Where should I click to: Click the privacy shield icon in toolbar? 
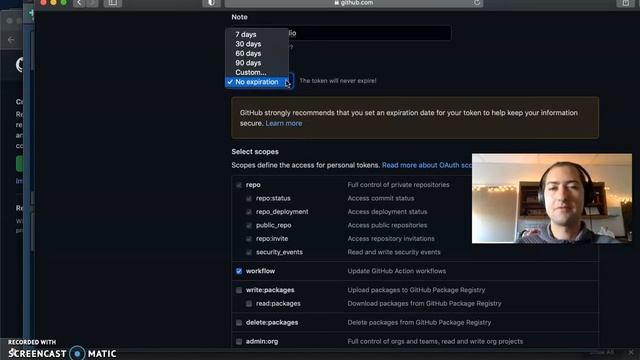click(x=211, y=3)
